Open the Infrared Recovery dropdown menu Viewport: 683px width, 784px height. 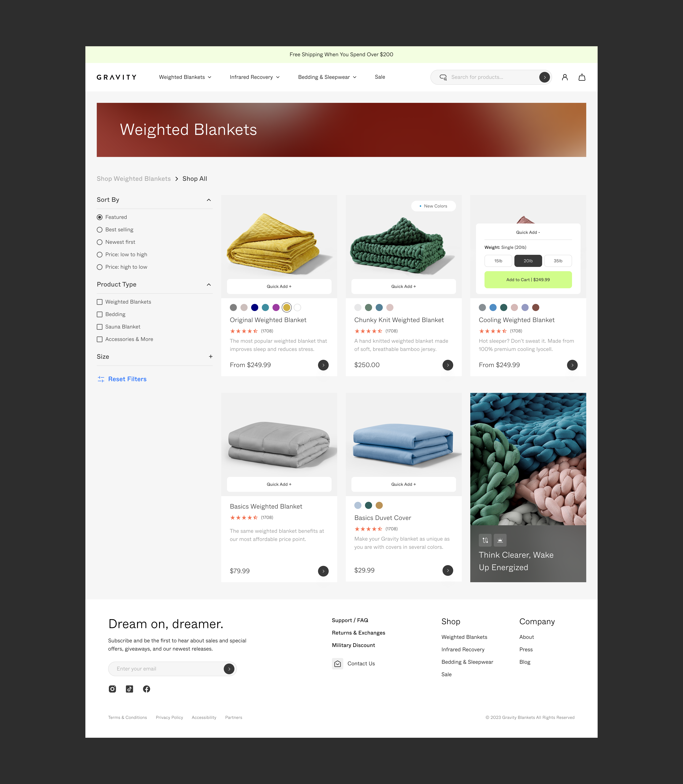pos(255,77)
